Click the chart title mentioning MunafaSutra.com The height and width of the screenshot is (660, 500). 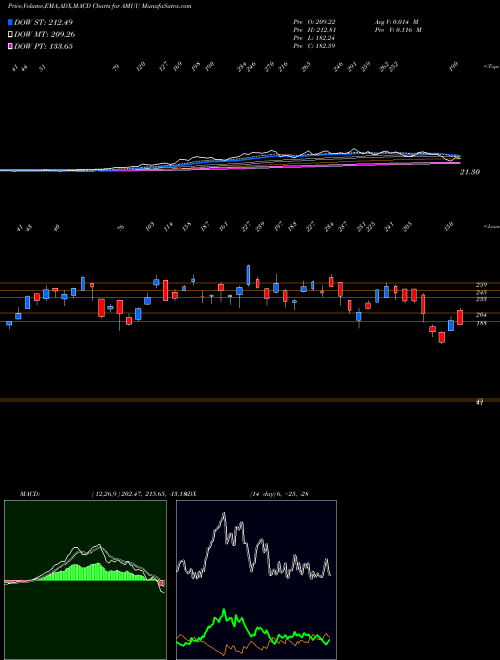coord(100,7)
